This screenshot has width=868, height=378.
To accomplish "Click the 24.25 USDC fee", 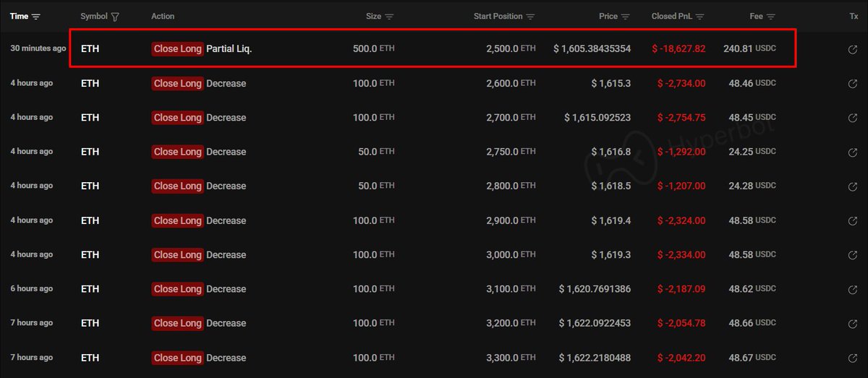I will pyautogui.click(x=753, y=152).
